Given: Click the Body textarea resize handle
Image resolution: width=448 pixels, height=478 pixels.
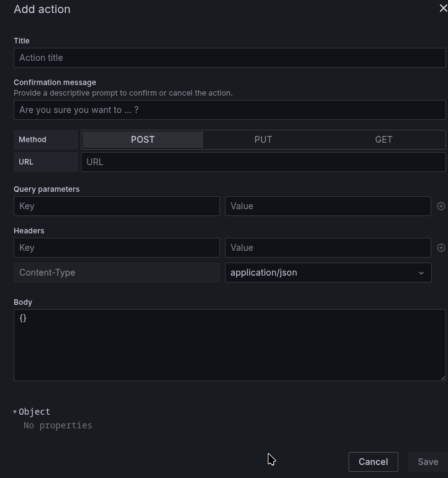Looking at the screenshot, I should point(443,378).
